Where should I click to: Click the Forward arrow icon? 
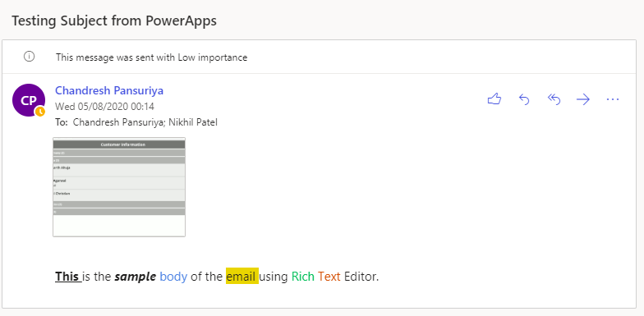tap(583, 99)
